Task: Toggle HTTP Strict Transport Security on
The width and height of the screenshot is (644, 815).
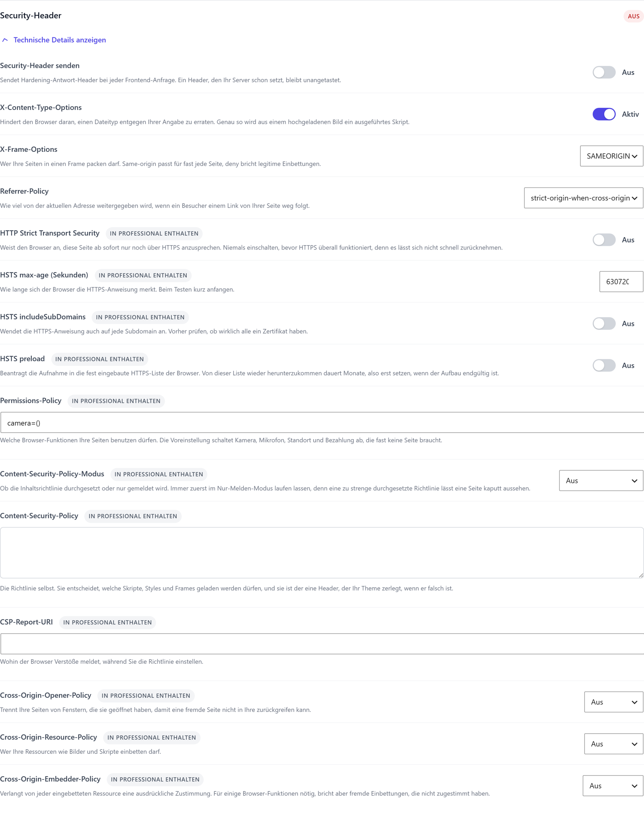Action: point(604,240)
